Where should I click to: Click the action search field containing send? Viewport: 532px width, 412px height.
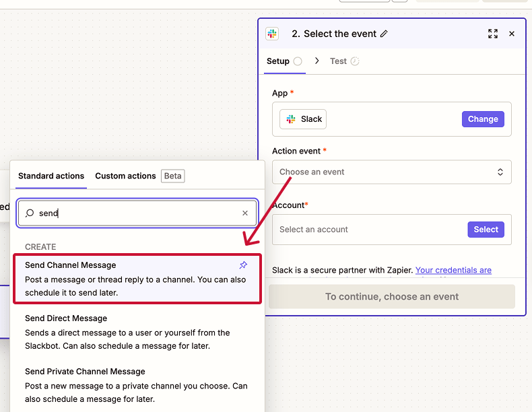point(137,213)
